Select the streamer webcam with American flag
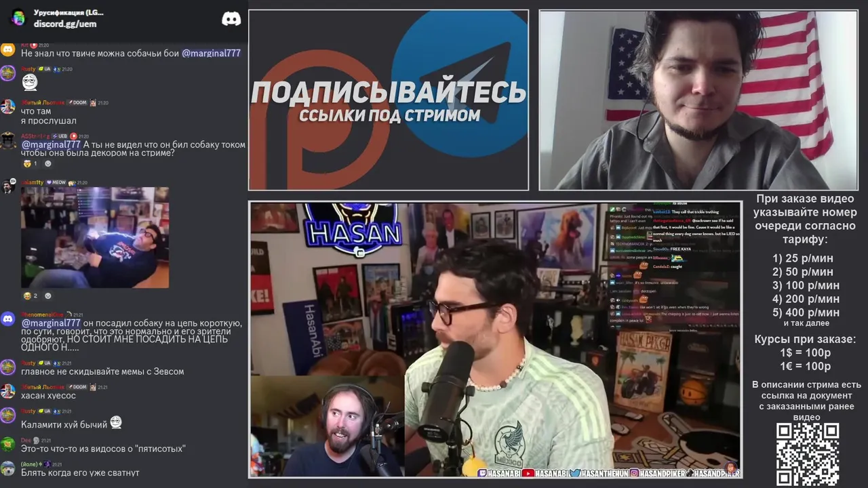This screenshot has width=868, height=488. 698,100
